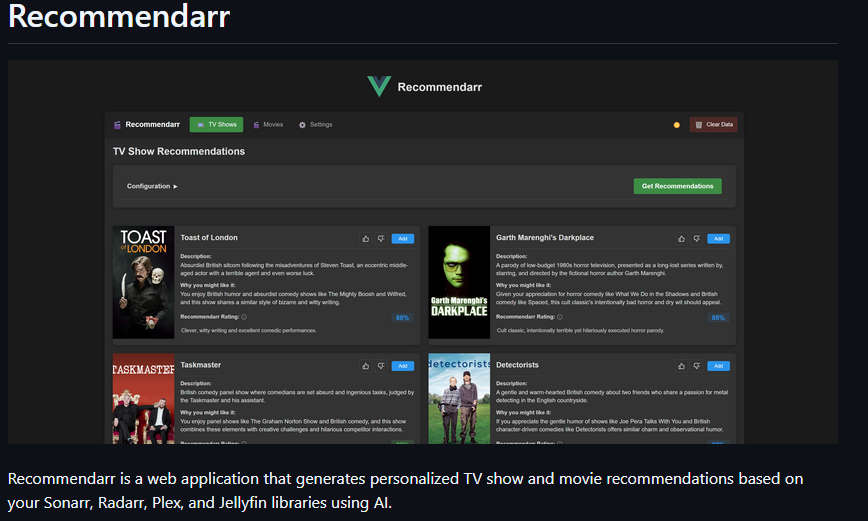Dislike Detectorists with thumbs down
The height and width of the screenshot is (521, 868).
point(696,366)
